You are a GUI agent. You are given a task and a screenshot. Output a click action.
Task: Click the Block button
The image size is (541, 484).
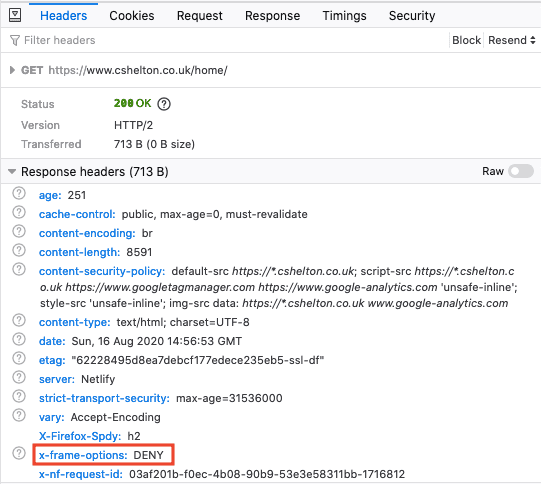click(x=466, y=40)
